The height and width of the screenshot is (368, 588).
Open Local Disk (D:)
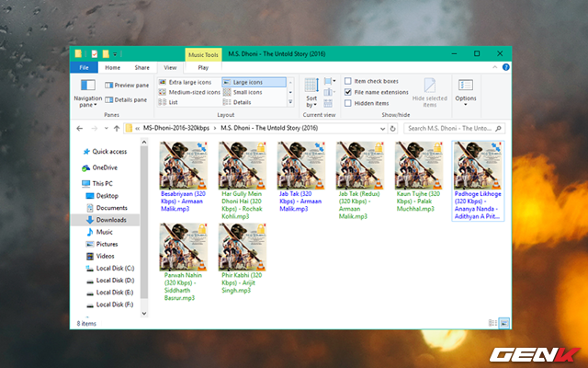pyautogui.click(x=110, y=281)
